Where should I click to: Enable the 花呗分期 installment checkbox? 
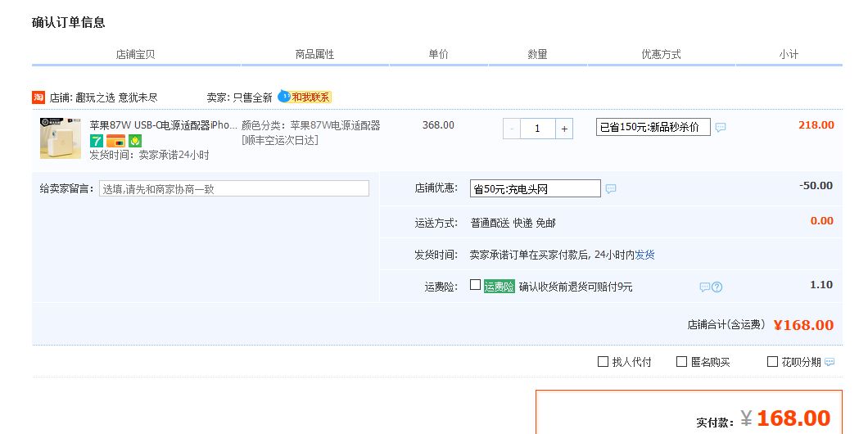tap(772, 361)
